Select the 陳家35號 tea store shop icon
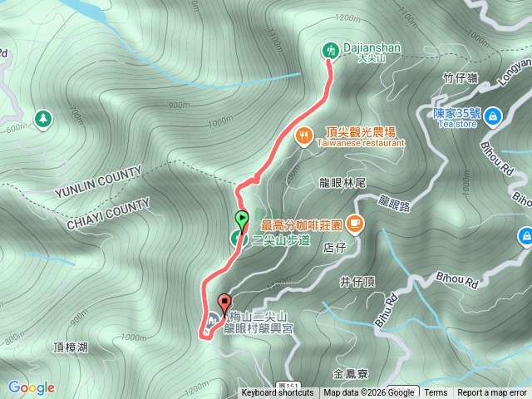 493,116
